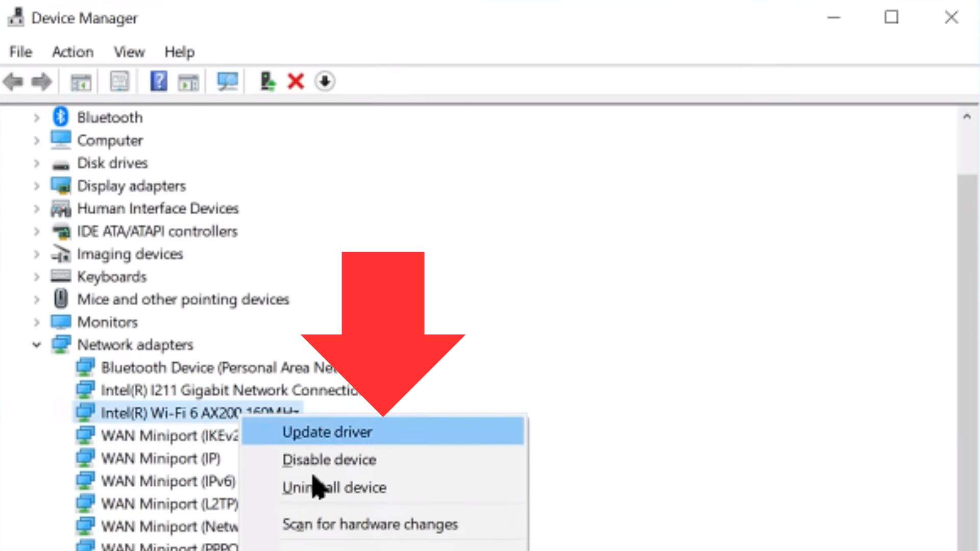This screenshot has height=551, width=980.
Task: Expand the Disk drives node
Action: [36, 163]
